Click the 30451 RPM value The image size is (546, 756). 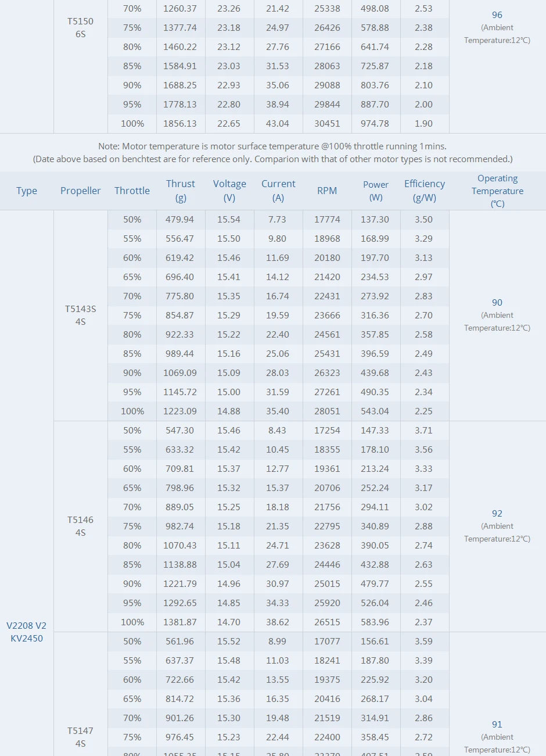tap(327, 124)
